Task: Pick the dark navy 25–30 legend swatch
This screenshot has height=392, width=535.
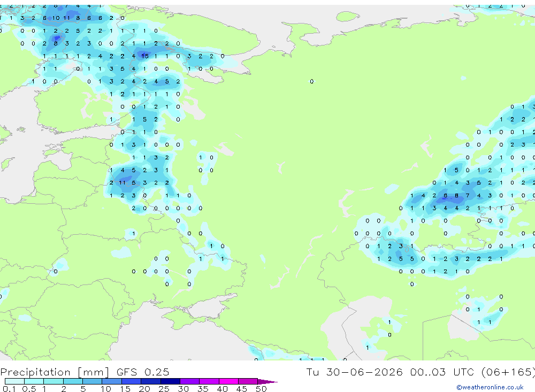Action: point(170,381)
